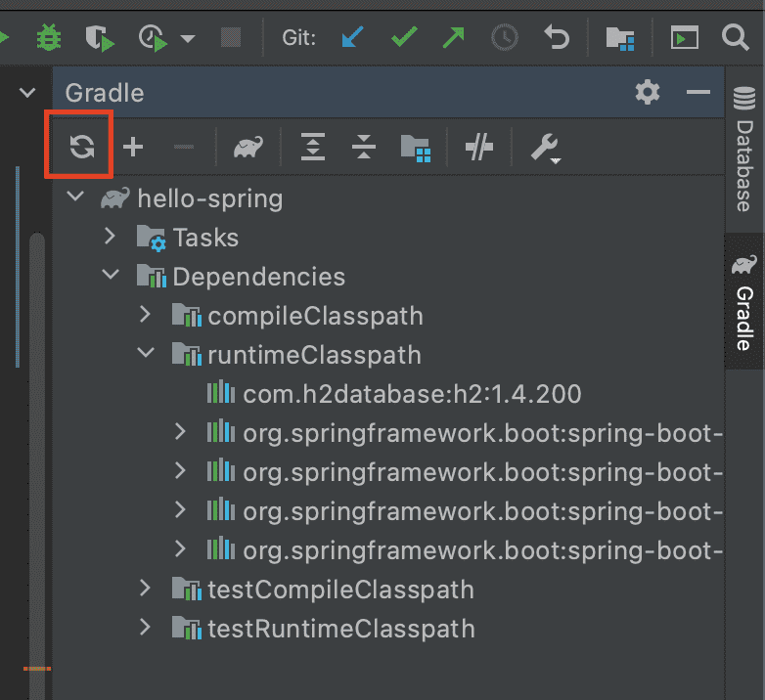
Task: Click Git Update Project blue arrow
Action: [353, 37]
